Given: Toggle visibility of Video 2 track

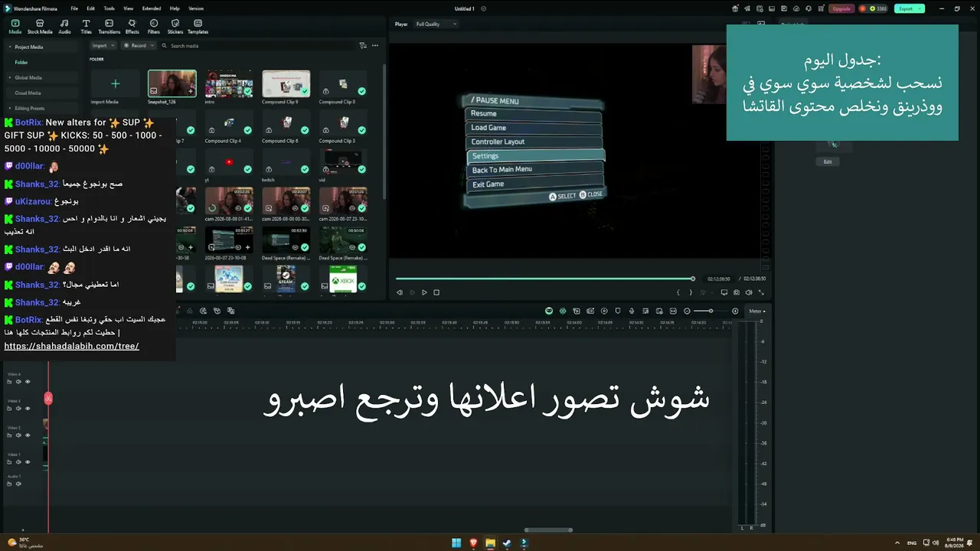Looking at the screenshot, I should 28,435.
